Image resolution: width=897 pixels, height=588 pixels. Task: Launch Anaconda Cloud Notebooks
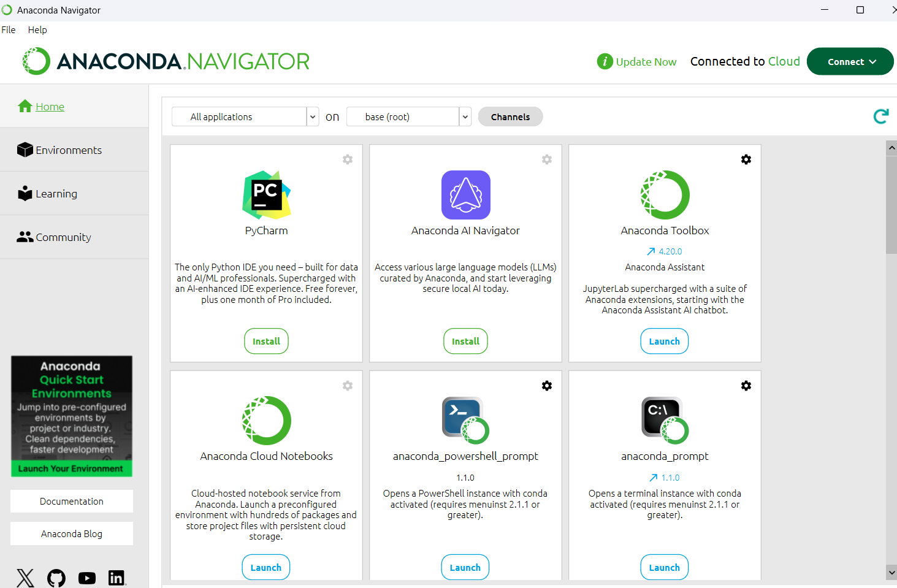pyautogui.click(x=266, y=567)
